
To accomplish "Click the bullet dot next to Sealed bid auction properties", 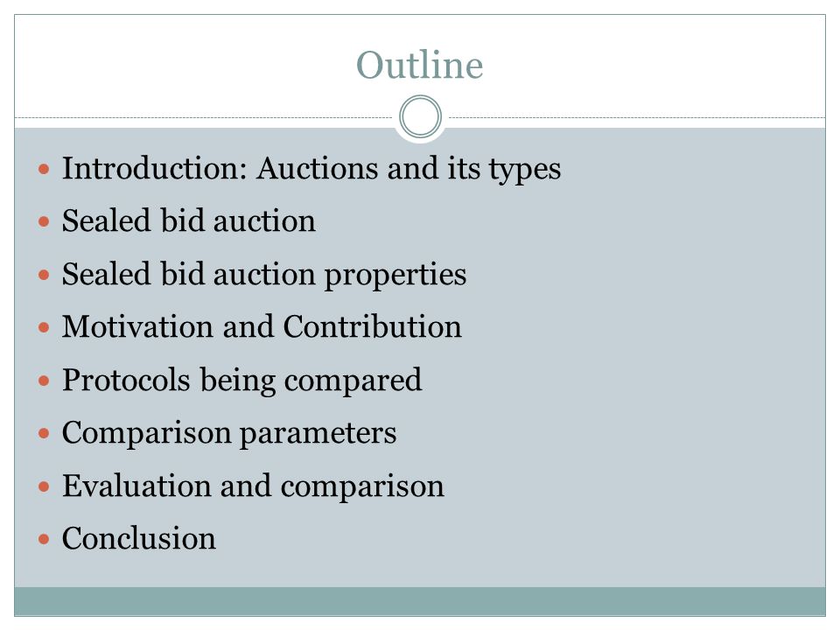I will pos(44,275).
